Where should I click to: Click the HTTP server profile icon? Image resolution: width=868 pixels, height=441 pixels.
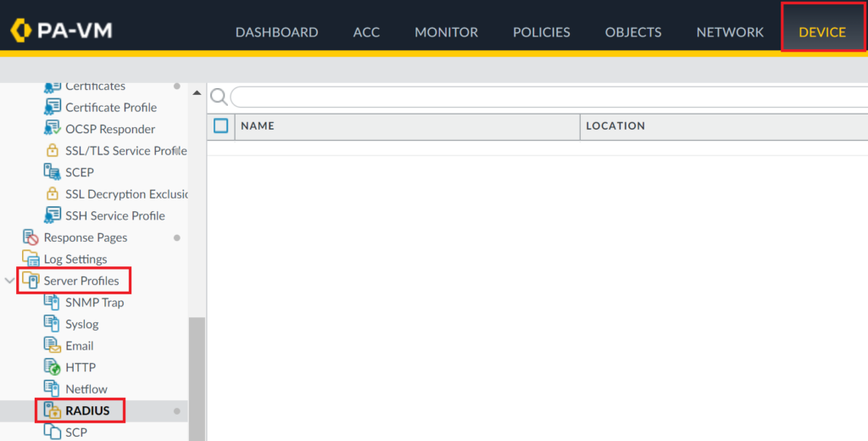pyautogui.click(x=53, y=367)
